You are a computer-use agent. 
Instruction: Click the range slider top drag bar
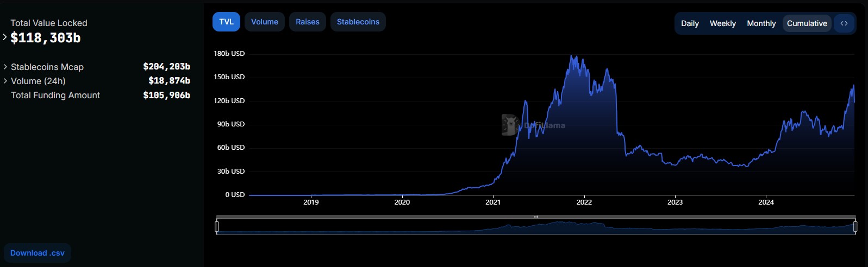[536, 217]
